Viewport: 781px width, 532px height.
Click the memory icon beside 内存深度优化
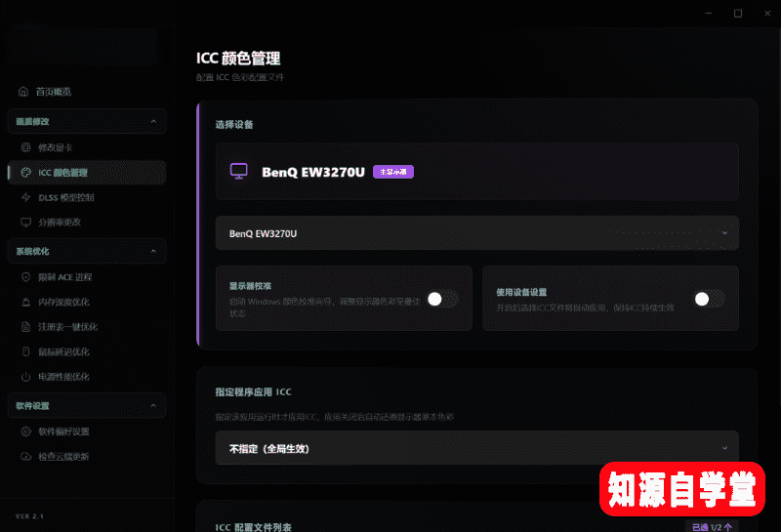pyautogui.click(x=26, y=302)
